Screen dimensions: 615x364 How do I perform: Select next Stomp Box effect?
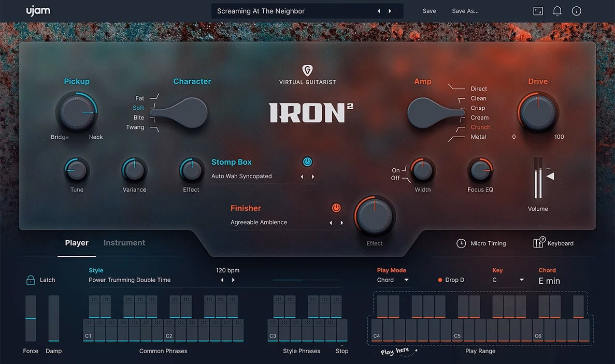pos(313,177)
